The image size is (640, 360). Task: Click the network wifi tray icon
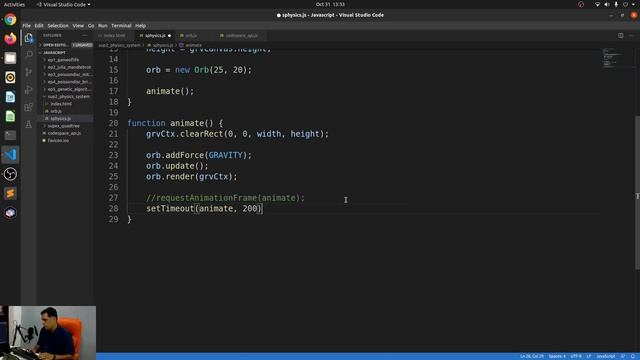(x=597, y=4)
